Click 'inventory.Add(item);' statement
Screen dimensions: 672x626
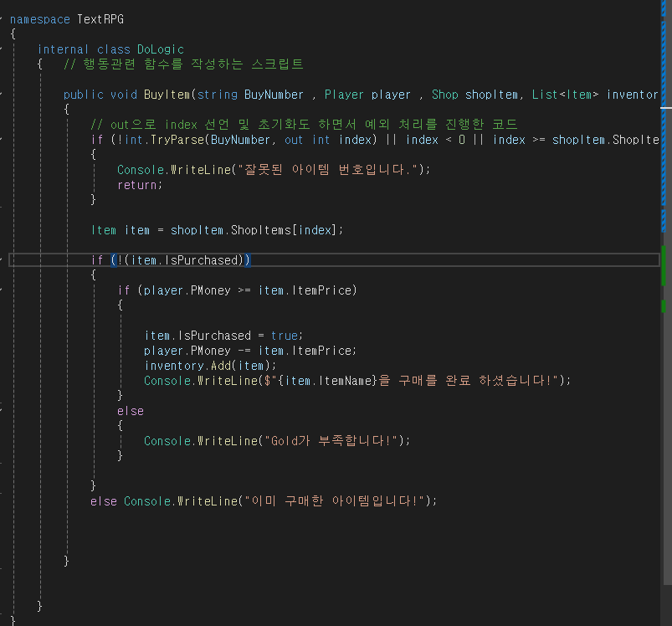[210, 366]
